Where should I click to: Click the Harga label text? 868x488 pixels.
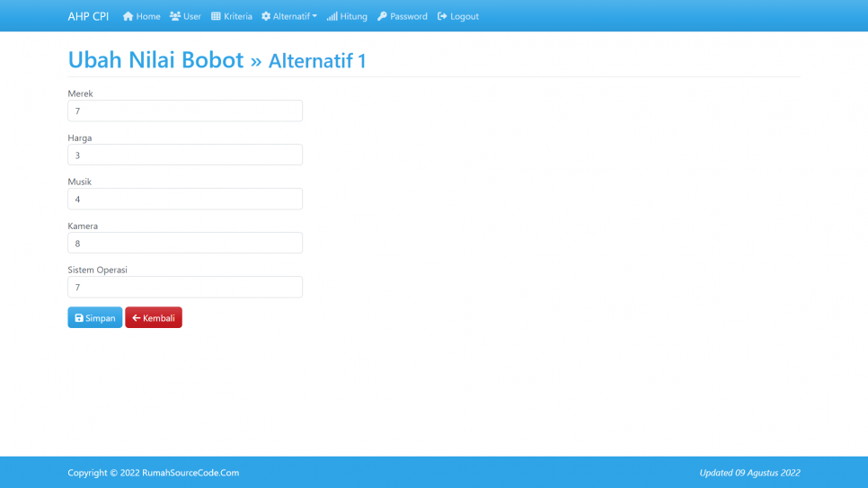pos(80,138)
